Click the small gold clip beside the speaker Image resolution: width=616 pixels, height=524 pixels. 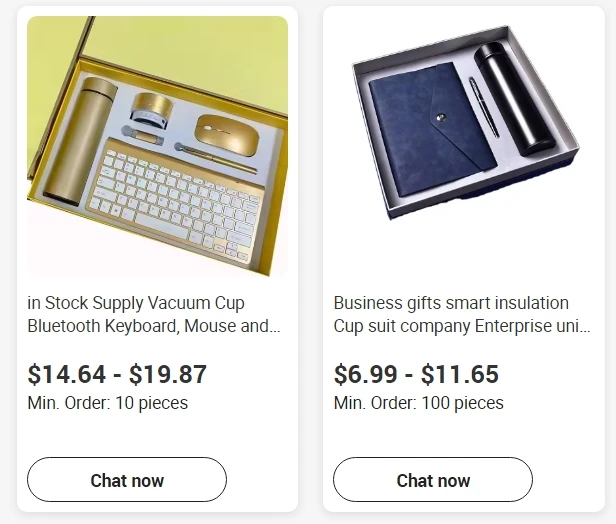click(141, 133)
